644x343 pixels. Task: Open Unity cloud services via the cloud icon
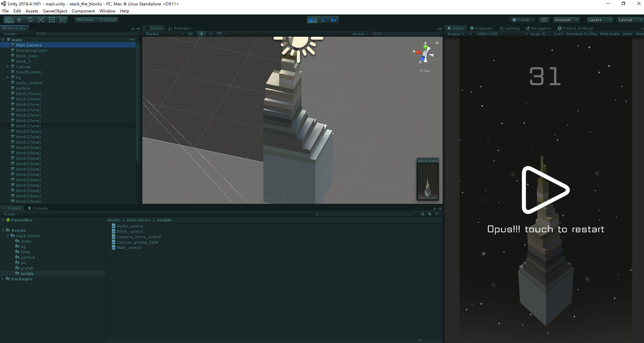tap(544, 20)
